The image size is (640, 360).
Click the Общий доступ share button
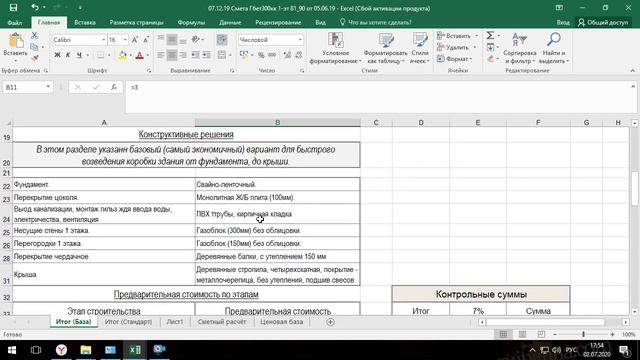[603, 22]
